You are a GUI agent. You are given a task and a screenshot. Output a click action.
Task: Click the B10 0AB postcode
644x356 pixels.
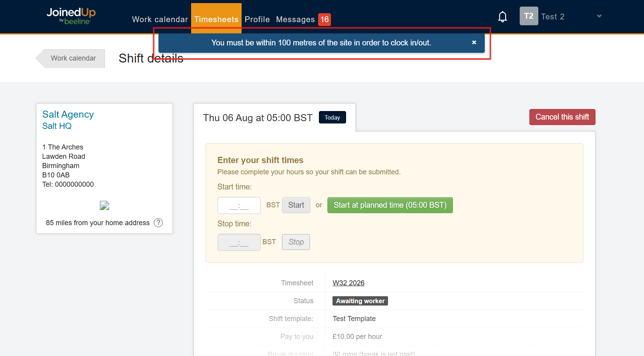click(x=56, y=175)
